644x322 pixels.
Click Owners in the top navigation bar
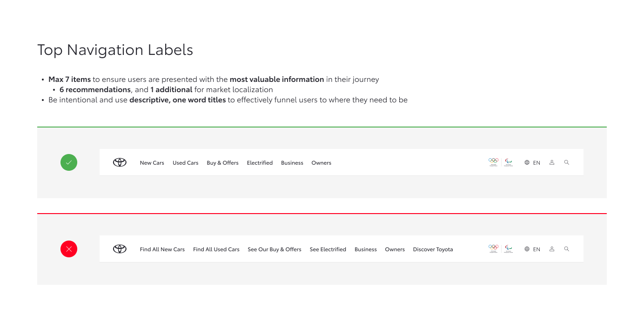(x=321, y=163)
